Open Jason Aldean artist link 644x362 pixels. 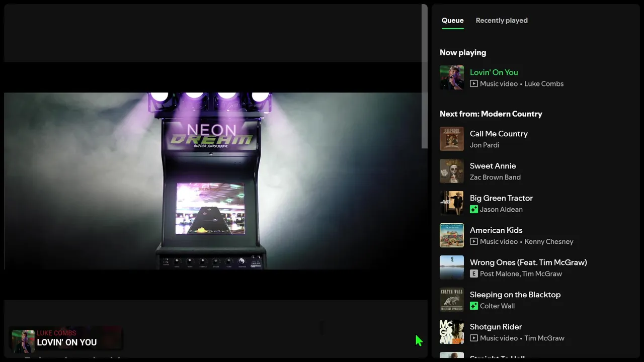coord(501,210)
